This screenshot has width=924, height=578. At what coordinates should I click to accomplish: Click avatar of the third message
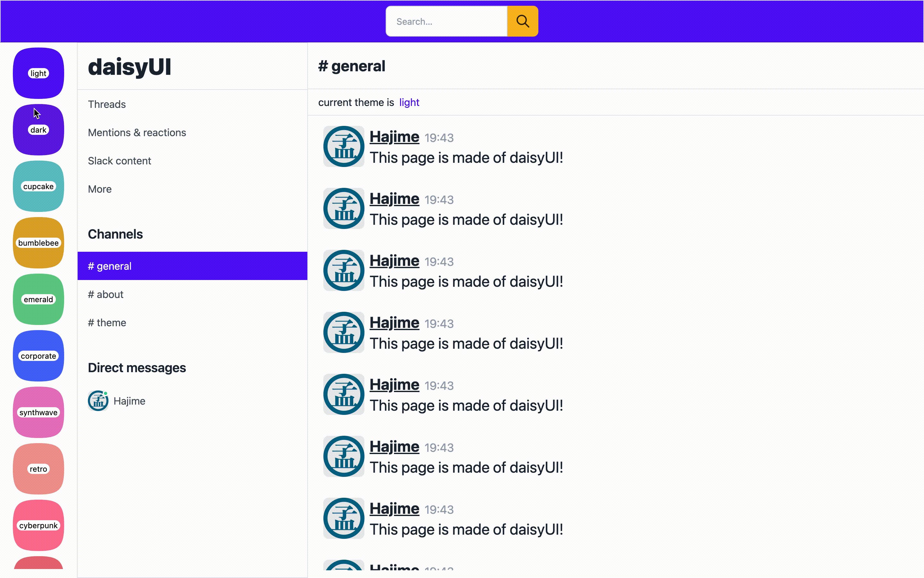pos(344,270)
